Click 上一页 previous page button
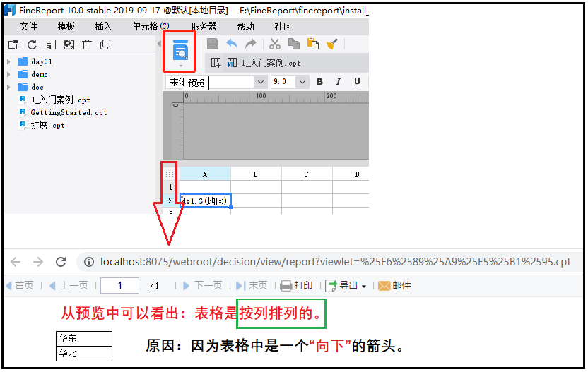 pos(69,286)
